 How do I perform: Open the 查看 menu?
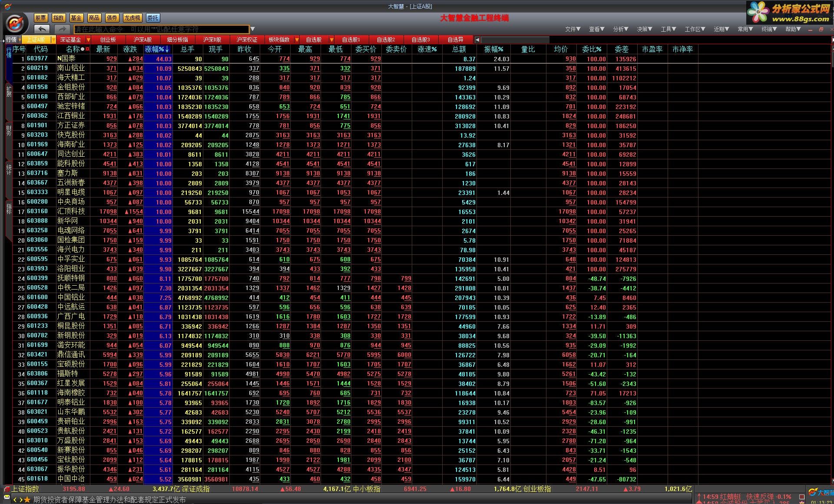click(x=596, y=29)
